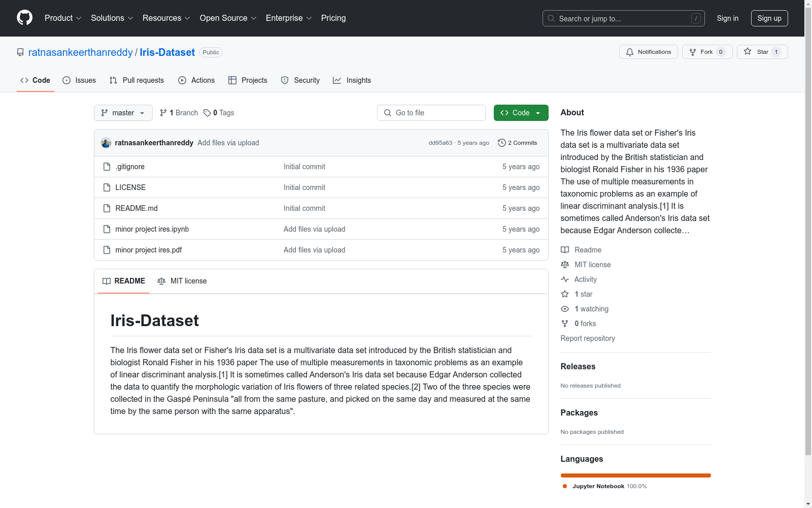Open the Packages heading link

click(x=579, y=413)
